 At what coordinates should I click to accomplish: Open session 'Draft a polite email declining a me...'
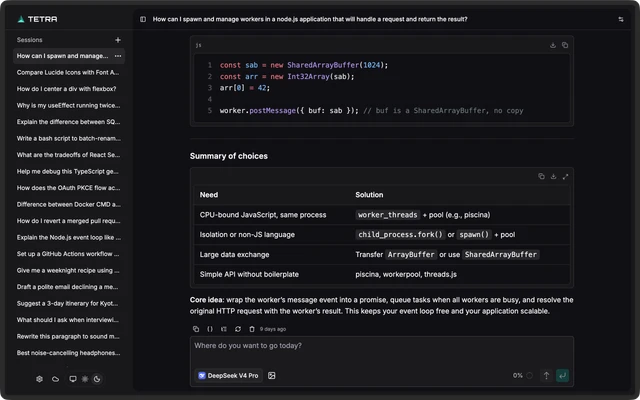pos(69,287)
